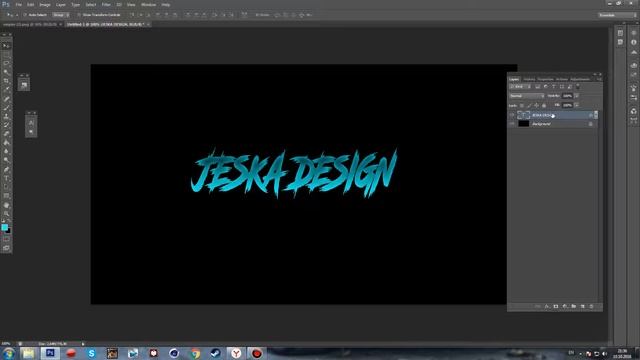Toggle Lock image pixels
This screenshot has height=360, width=640.
click(x=529, y=105)
